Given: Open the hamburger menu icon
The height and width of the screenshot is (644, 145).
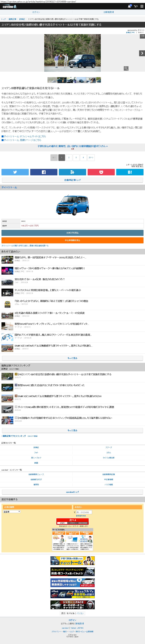Looking at the screenshot, I should tap(142, 6).
